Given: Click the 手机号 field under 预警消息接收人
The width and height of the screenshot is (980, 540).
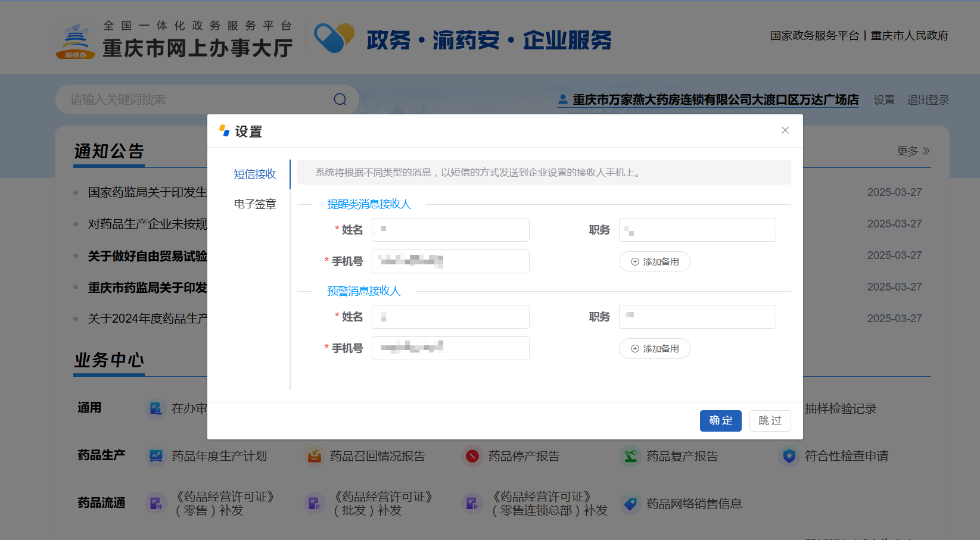Looking at the screenshot, I should [x=450, y=348].
